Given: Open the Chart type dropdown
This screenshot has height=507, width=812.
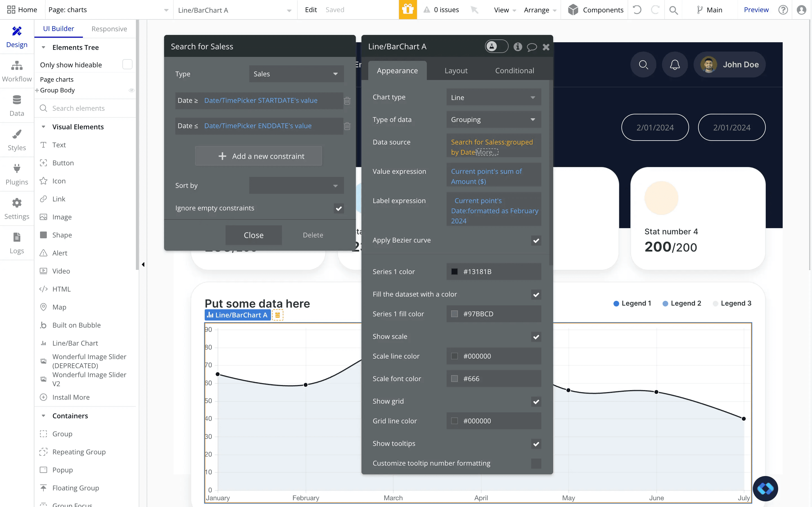Looking at the screenshot, I should tap(493, 97).
